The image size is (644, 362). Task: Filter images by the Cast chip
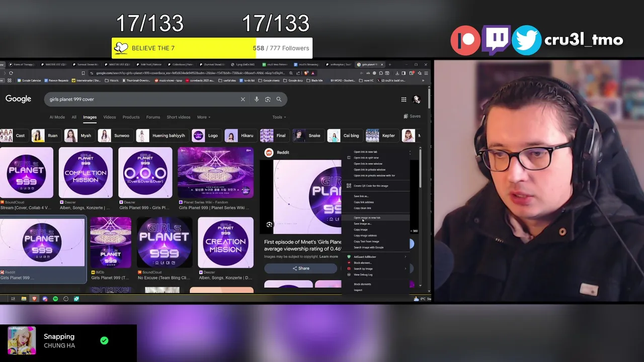[x=14, y=135]
